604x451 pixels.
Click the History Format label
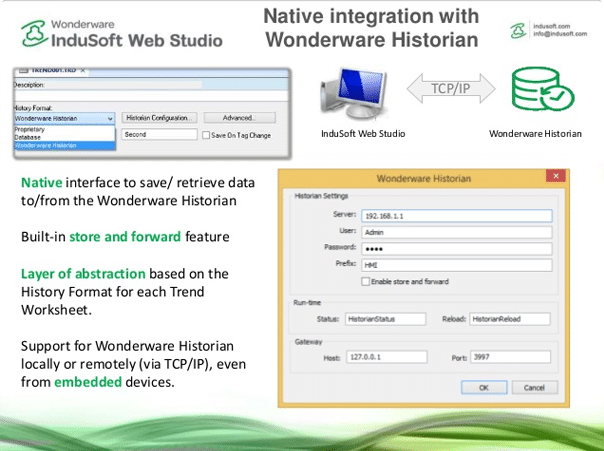click(33, 108)
